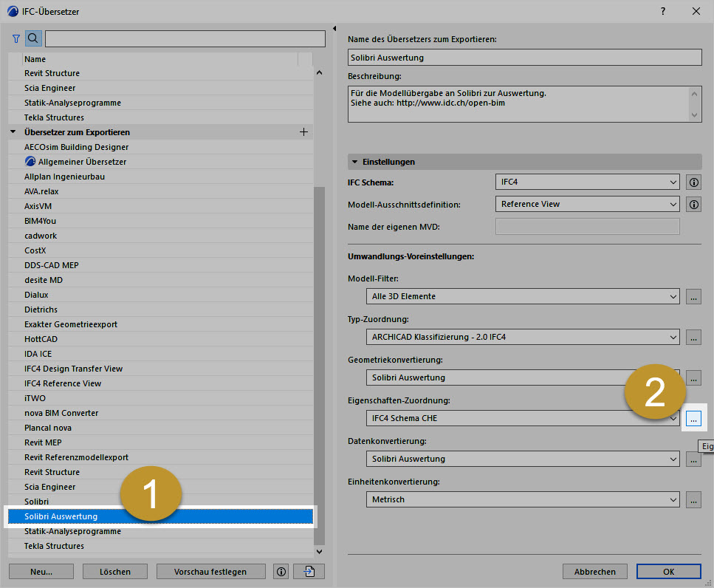Click the help question mark in title bar
The height and width of the screenshot is (588, 714).
point(663,11)
